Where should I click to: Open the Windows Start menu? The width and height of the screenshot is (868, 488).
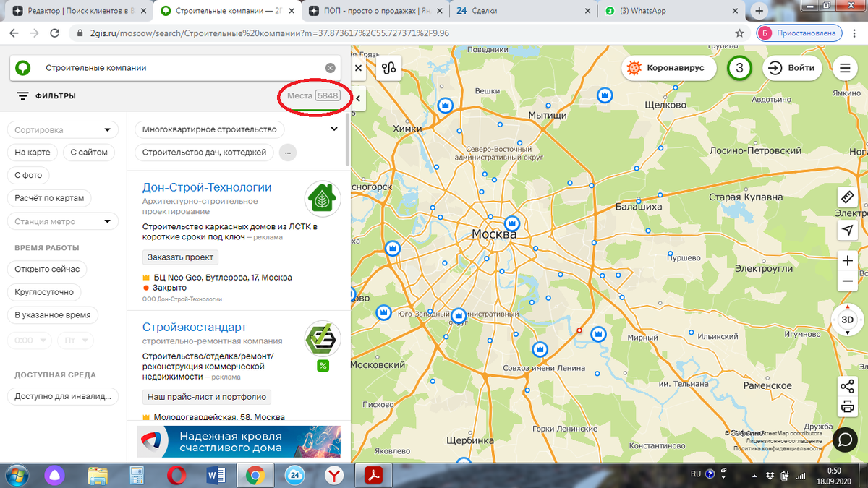[16, 475]
